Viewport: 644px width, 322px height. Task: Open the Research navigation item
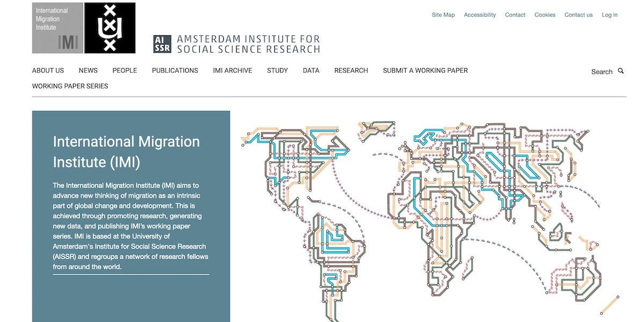click(x=351, y=70)
